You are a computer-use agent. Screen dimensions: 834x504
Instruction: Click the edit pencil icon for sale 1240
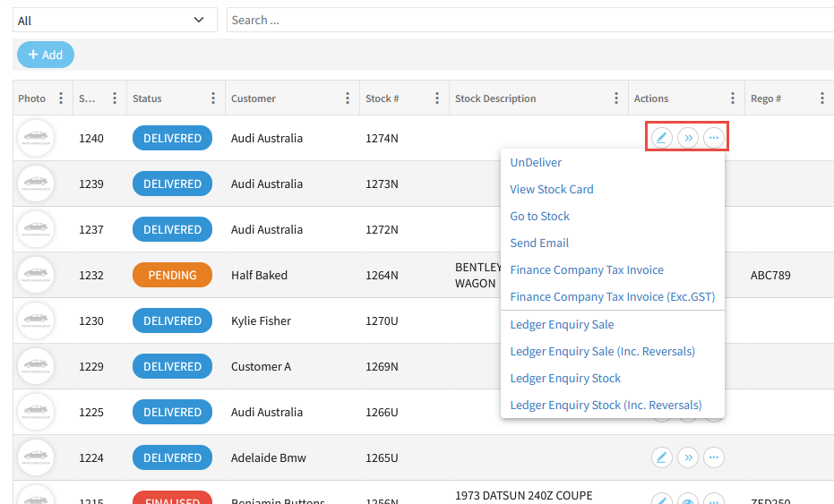[x=661, y=138]
